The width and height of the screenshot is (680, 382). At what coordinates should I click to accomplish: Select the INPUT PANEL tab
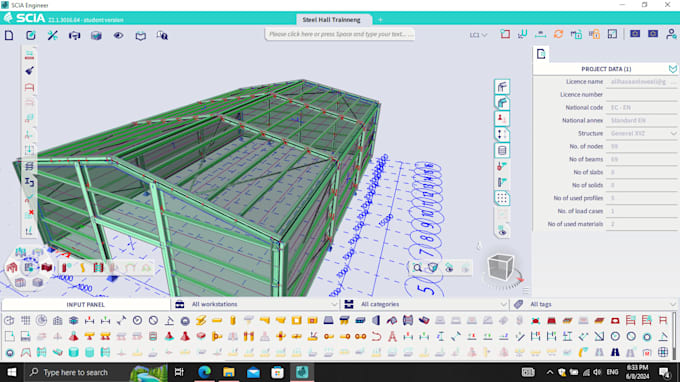click(85, 304)
